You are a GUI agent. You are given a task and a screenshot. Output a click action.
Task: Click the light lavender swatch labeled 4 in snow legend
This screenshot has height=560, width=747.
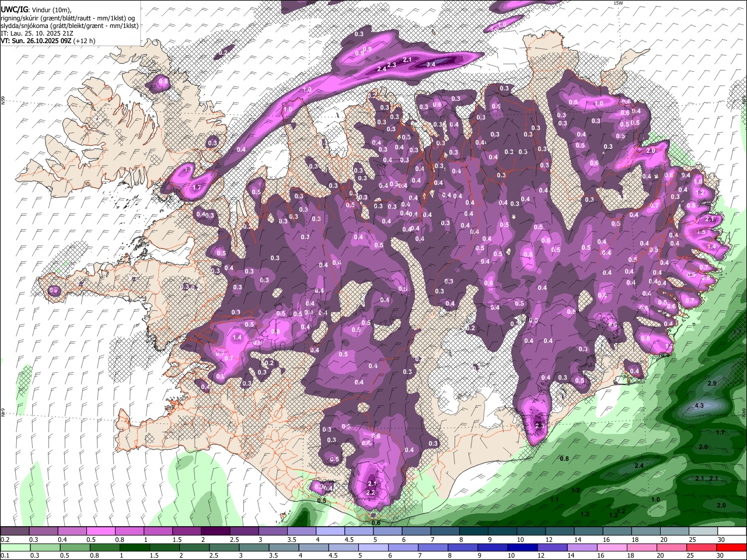[330, 531]
